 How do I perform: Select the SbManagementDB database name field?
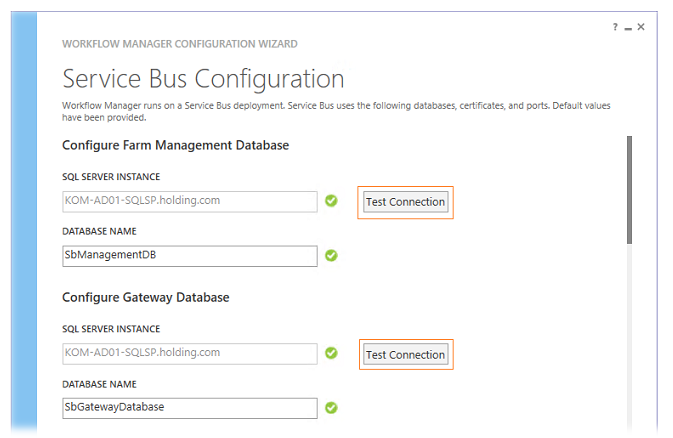(190, 256)
